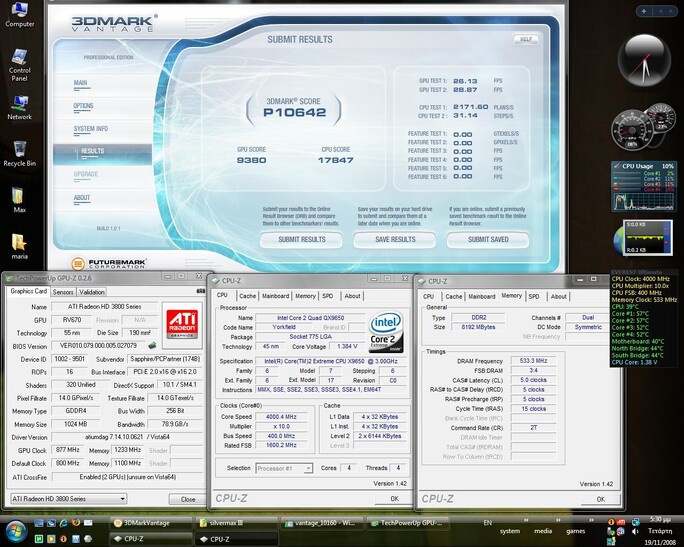Click the GPU Clock 877 MHz field

point(68,450)
